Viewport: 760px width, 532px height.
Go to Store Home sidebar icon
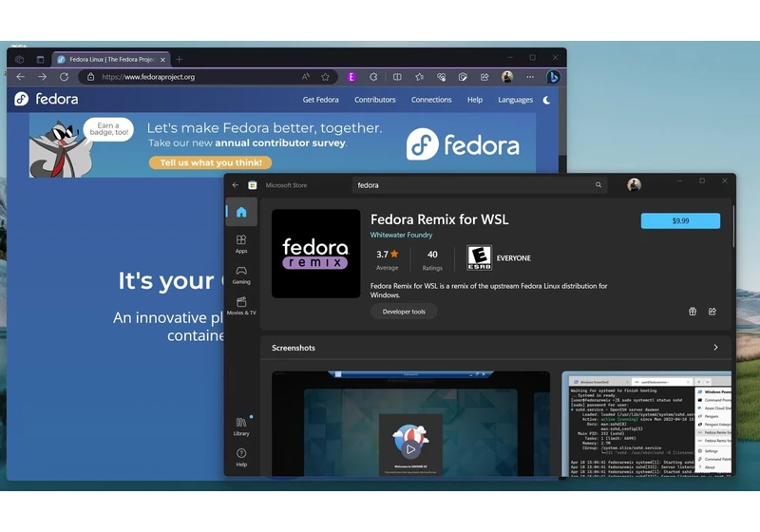[x=241, y=212]
